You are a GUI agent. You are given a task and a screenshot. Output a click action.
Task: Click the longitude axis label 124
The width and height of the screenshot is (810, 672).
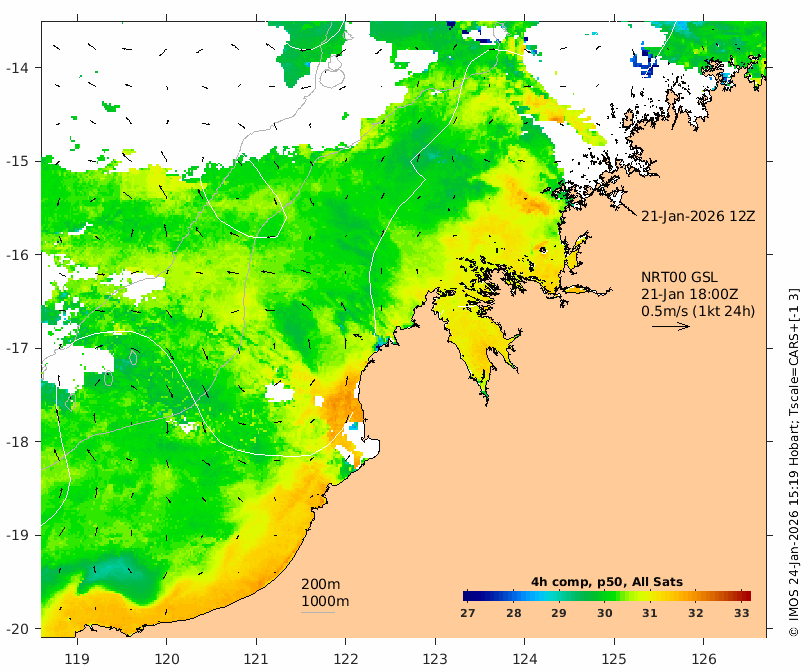524,659
